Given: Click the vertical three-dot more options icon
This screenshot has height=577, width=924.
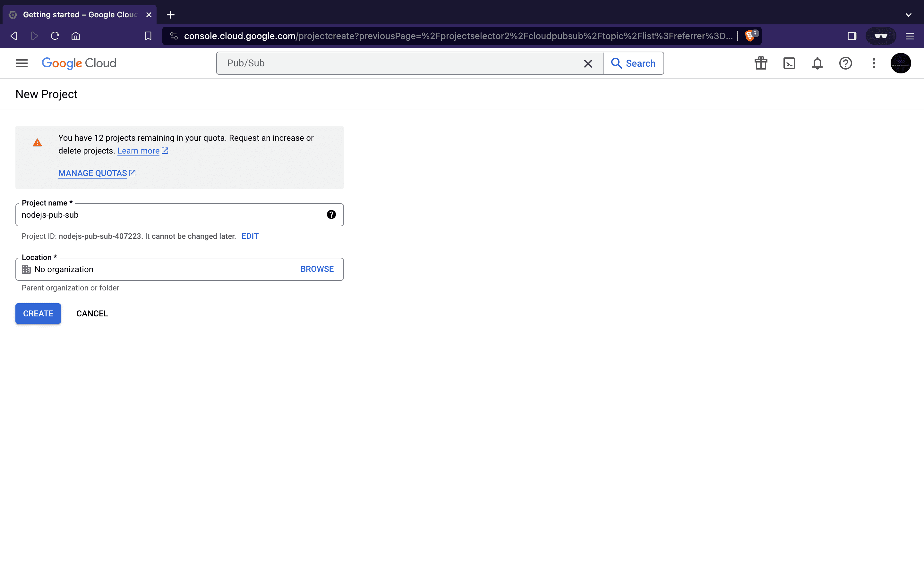Looking at the screenshot, I should tap(873, 63).
